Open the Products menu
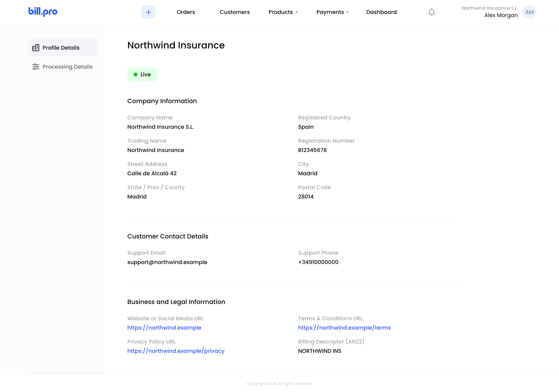 (280, 12)
